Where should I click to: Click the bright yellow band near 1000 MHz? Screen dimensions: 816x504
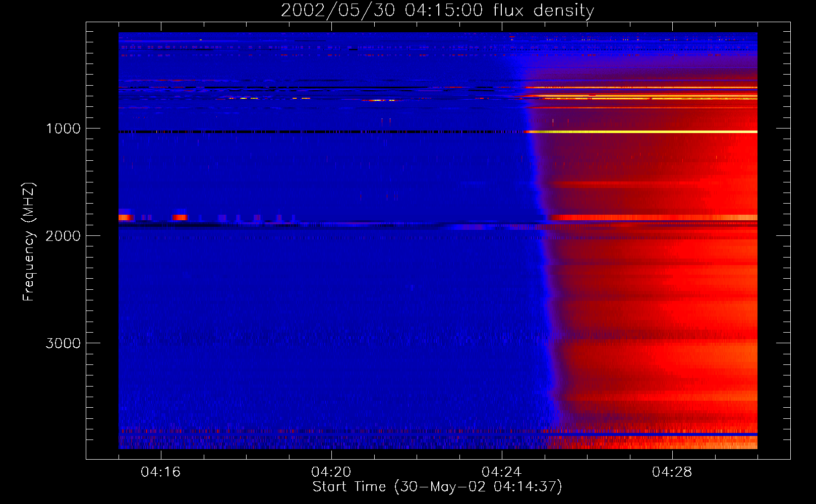pos(640,132)
